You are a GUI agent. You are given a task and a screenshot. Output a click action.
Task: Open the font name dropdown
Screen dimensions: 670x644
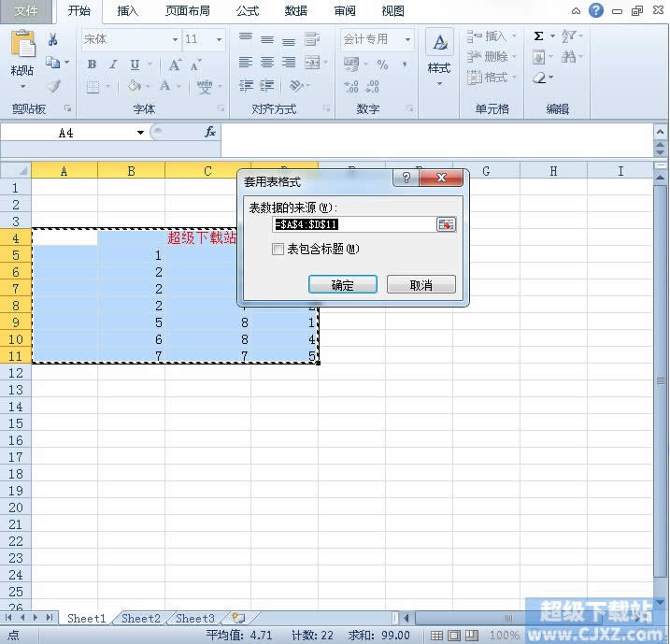click(175, 40)
